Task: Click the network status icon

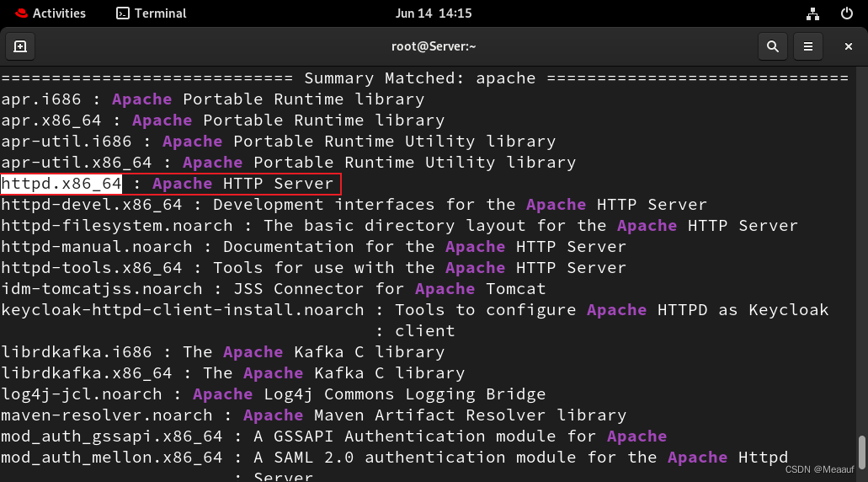Action: [x=812, y=13]
